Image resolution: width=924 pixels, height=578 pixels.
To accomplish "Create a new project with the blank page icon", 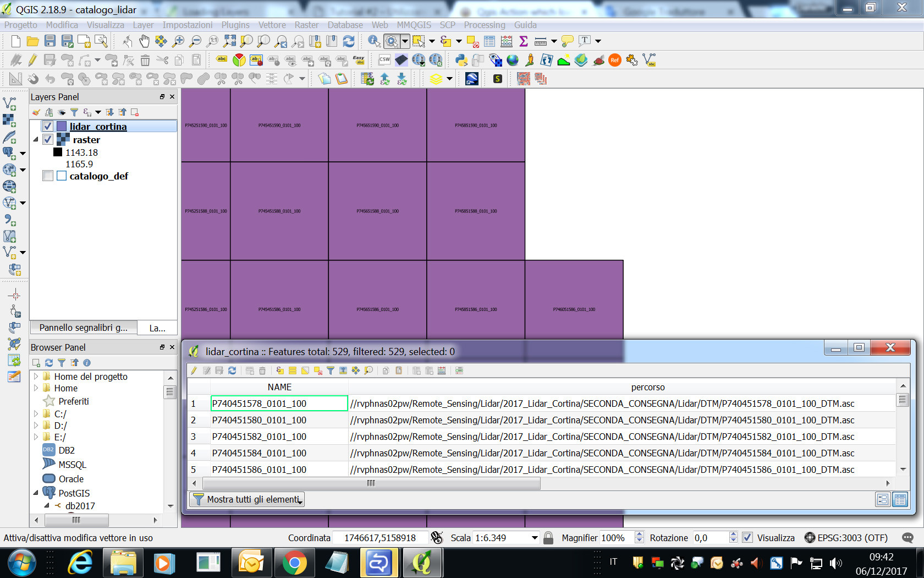I will coord(15,41).
